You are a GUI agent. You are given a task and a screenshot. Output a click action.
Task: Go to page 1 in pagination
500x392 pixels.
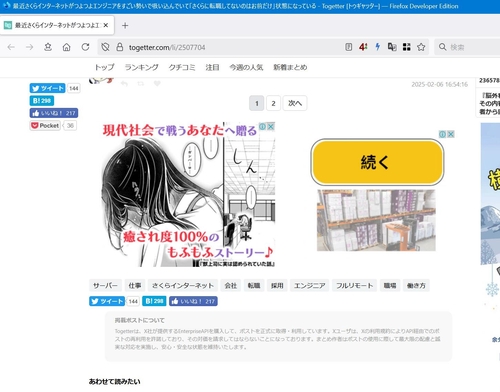click(x=257, y=103)
